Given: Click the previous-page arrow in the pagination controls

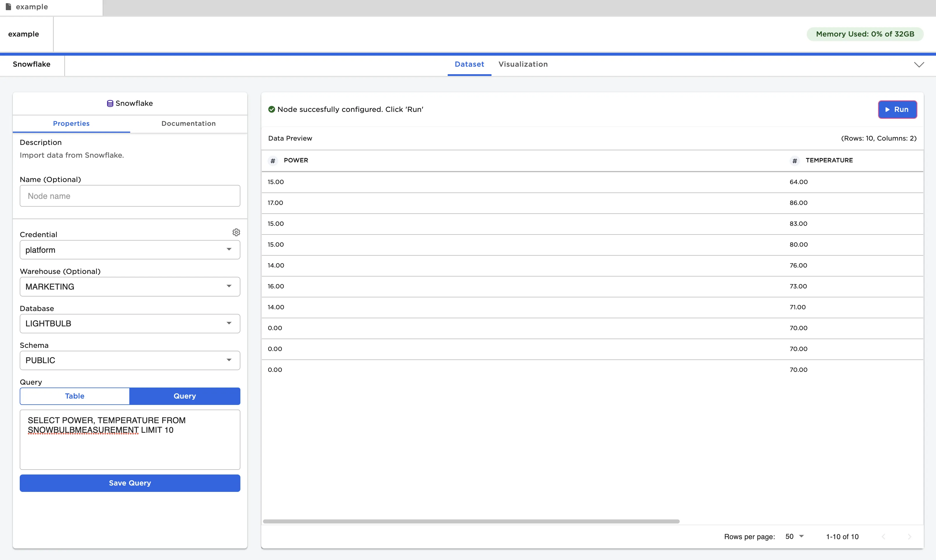Looking at the screenshot, I should pos(884,536).
